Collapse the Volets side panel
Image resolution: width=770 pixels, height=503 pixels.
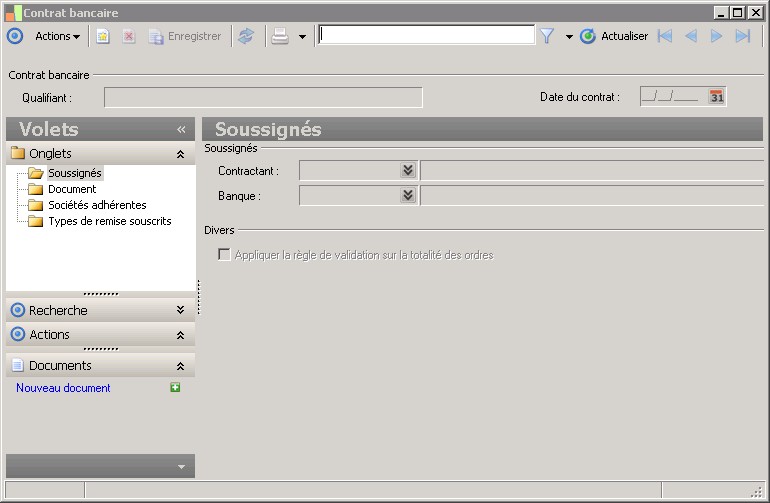(x=181, y=129)
